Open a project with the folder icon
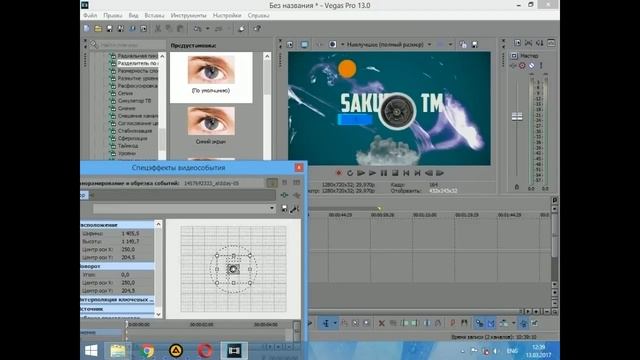Image resolution: width=640 pixels, height=360 pixels. [x=98, y=29]
